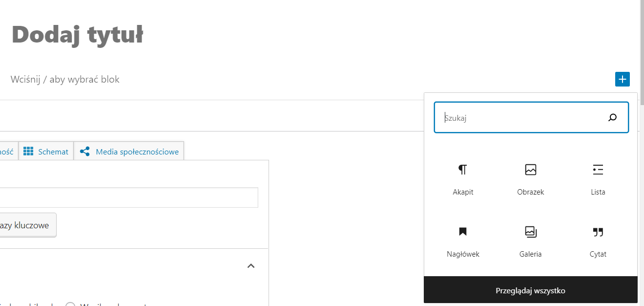Collapse the section using the up chevron

251,266
